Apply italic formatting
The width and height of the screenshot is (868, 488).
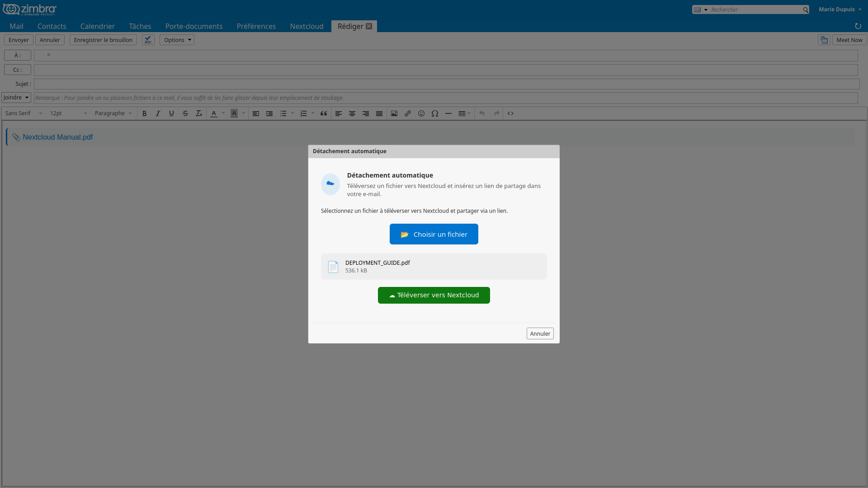point(158,113)
